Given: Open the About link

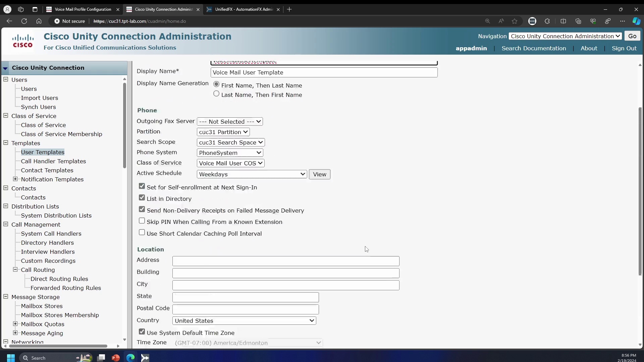Looking at the screenshot, I should (589, 48).
